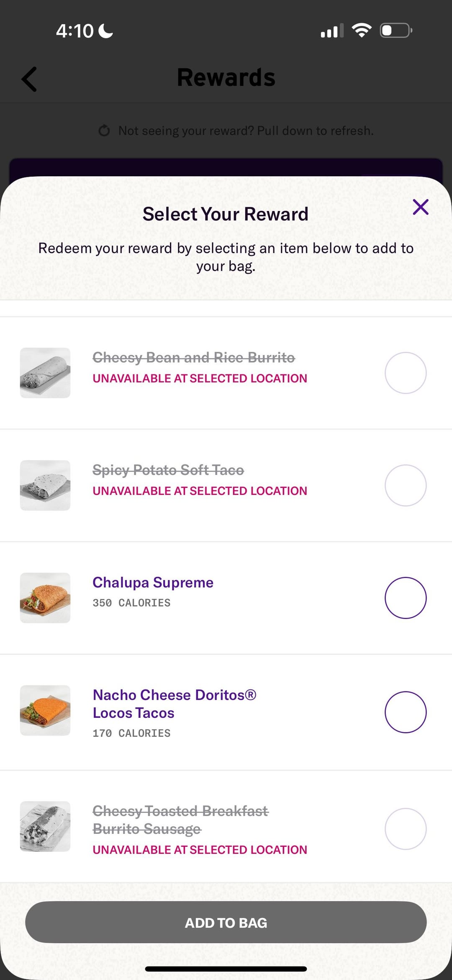Screen dimensions: 452x980
Task: Tap the cellular signal bars icon
Action: (x=332, y=31)
